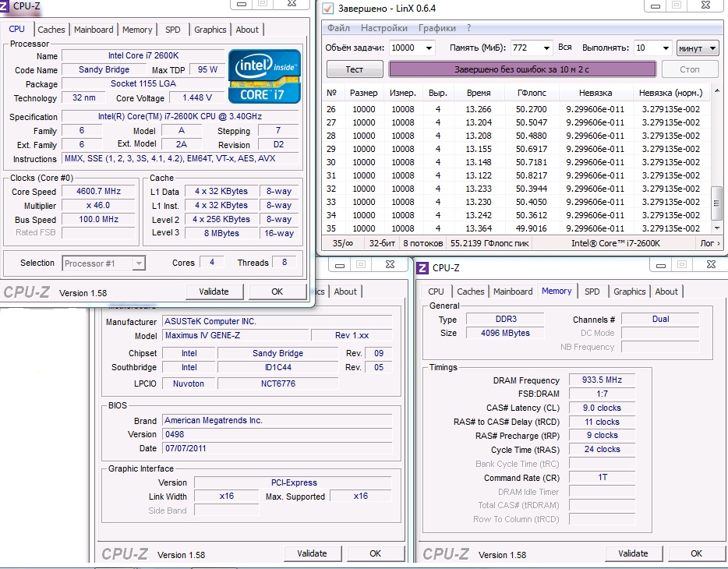Image resolution: width=728 pixels, height=569 pixels.
Task: Click the Стоп button in LinX
Action: [690, 69]
